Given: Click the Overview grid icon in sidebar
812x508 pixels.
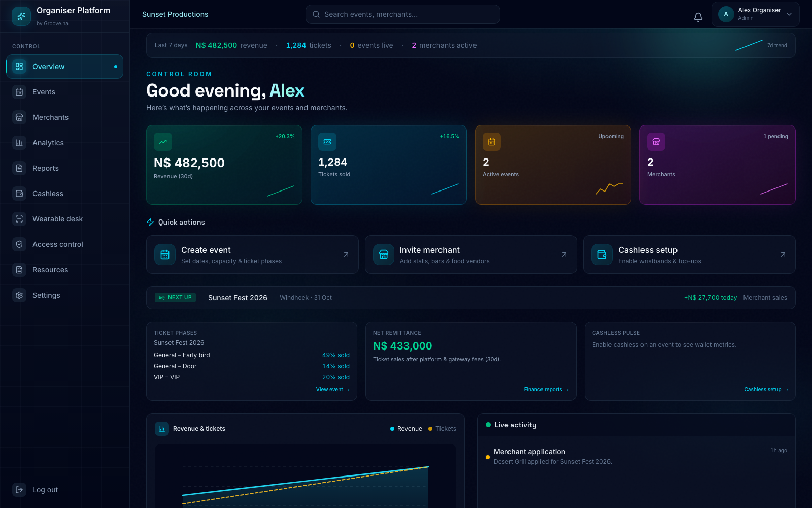Looking at the screenshot, I should point(19,67).
